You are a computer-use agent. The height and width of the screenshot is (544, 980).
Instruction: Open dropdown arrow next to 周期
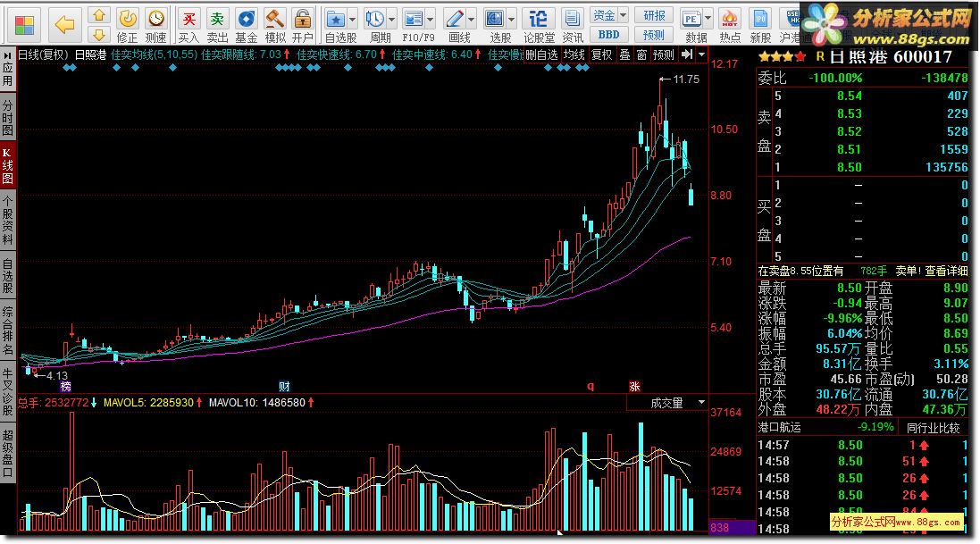pos(392,19)
